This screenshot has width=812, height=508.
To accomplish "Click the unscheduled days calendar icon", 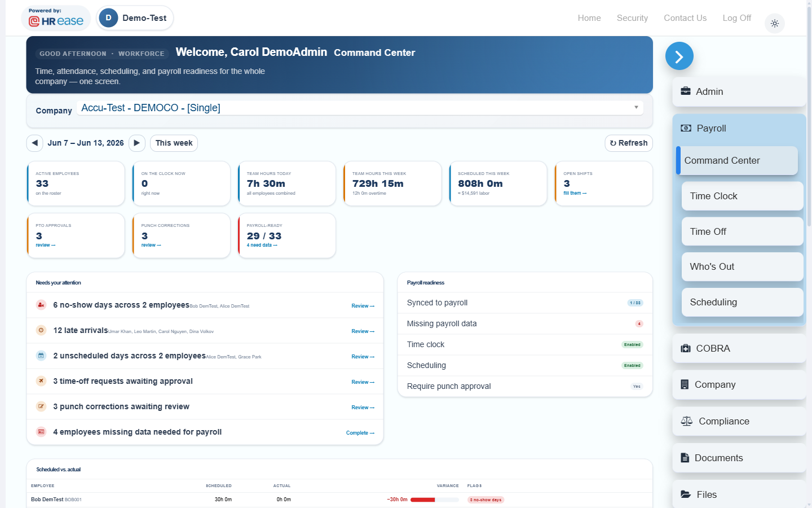I will [x=41, y=356].
